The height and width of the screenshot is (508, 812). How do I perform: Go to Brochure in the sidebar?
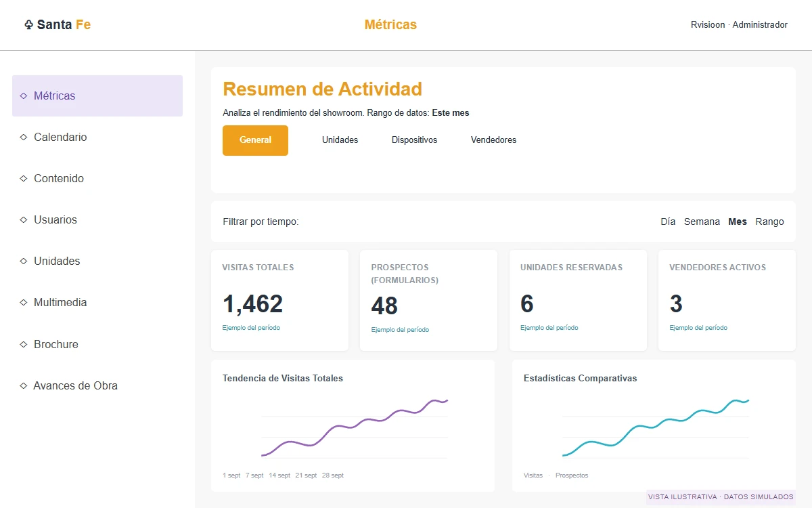97,345
